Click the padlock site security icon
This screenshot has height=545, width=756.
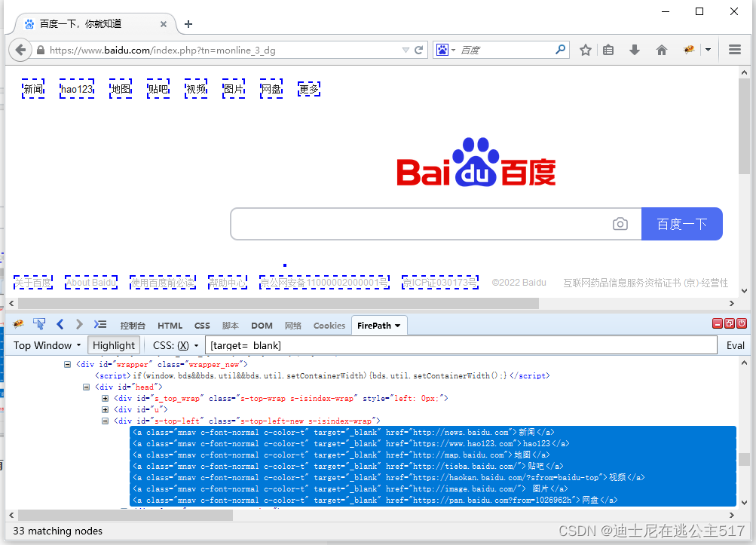(41, 50)
